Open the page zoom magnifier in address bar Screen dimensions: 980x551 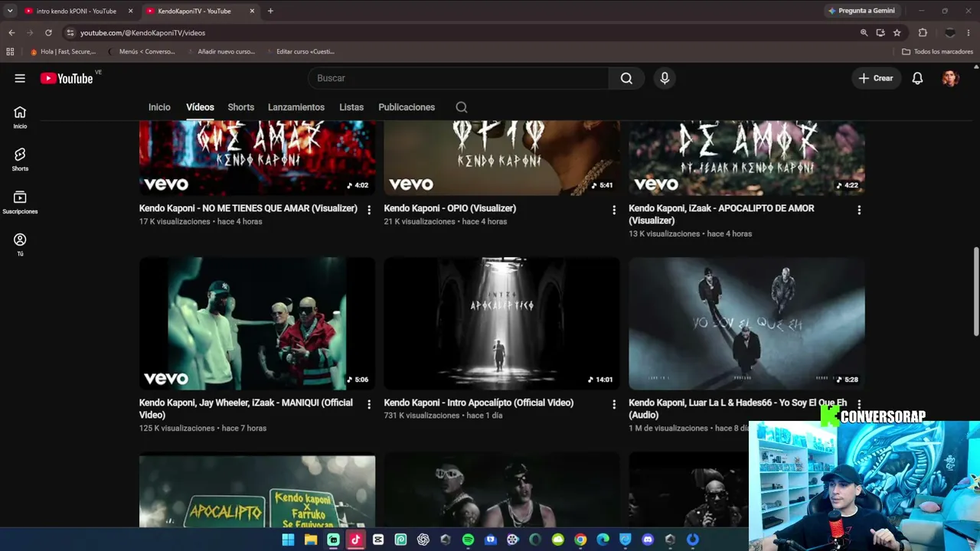point(864,33)
